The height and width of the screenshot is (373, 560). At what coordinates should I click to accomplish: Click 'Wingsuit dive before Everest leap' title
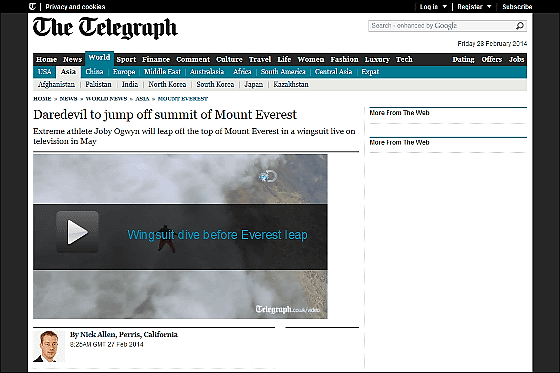(218, 235)
